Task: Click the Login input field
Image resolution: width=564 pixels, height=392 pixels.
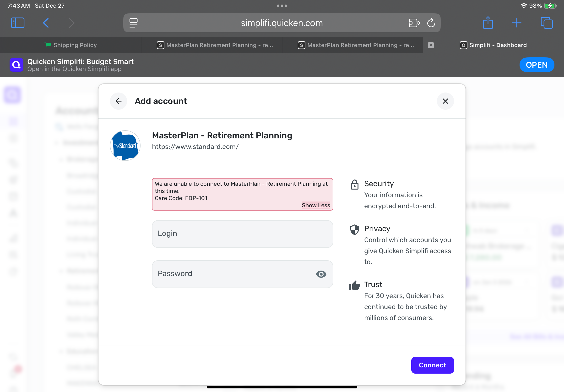Action: click(242, 234)
